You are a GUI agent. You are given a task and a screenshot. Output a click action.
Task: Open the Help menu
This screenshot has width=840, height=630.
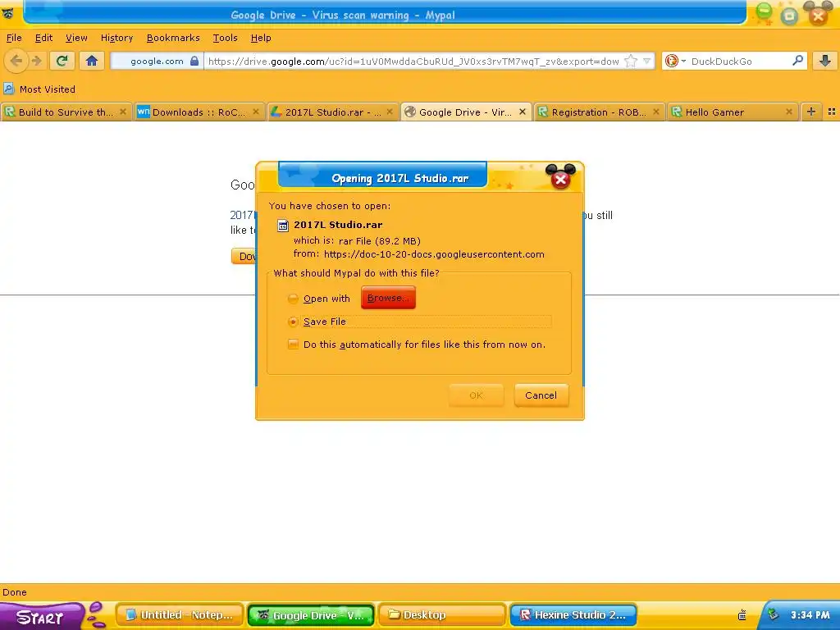tap(261, 38)
